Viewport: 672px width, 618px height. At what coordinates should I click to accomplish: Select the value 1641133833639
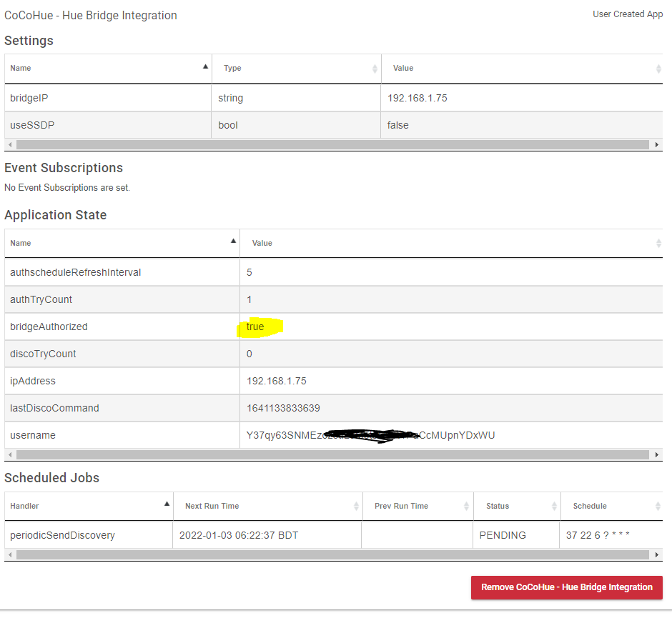(283, 408)
